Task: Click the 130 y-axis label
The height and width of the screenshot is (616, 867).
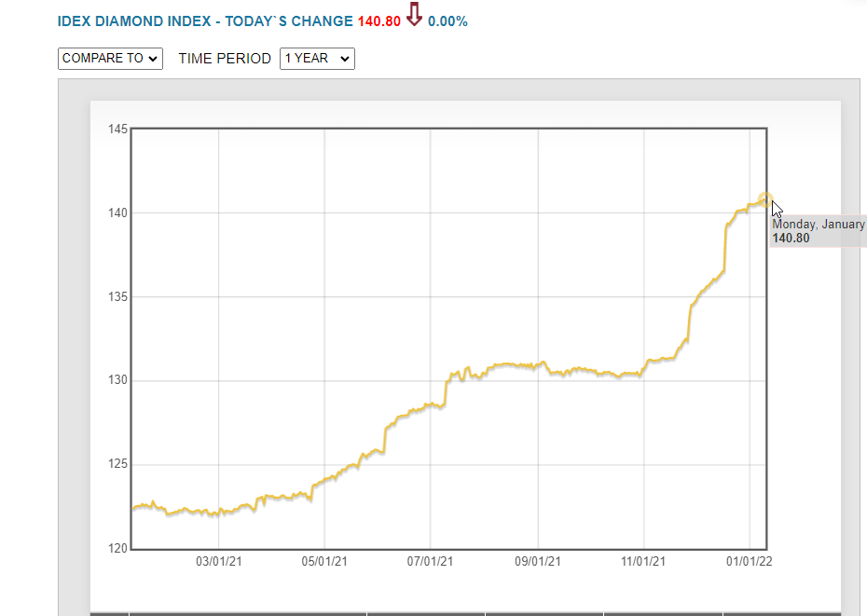Action: pos(117,380)
